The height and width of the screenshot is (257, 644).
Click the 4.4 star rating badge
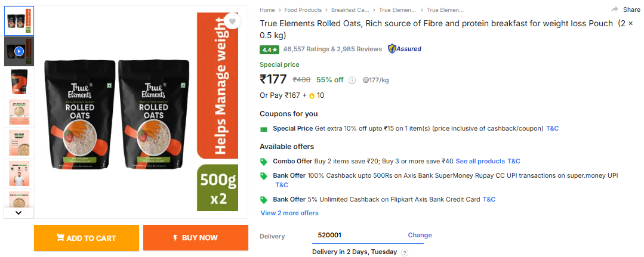(x=270, y=49)
